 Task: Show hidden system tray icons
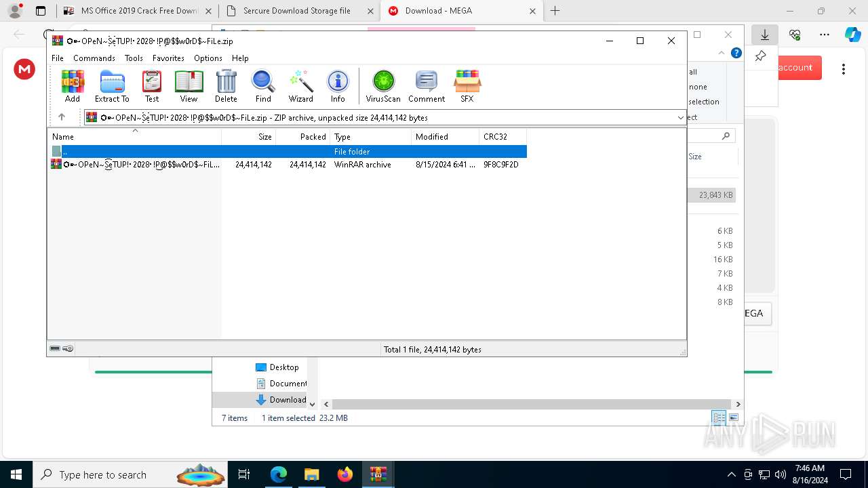pyautogui.click(x=731, y=474)
